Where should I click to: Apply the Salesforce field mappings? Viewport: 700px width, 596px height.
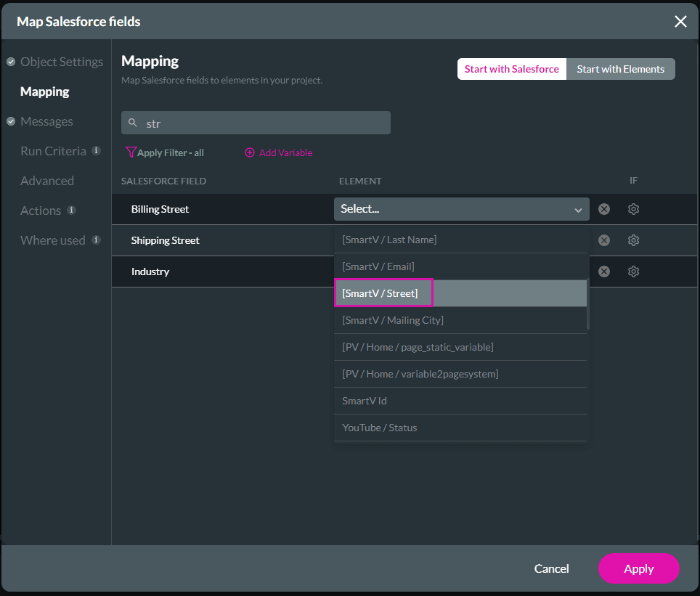point(638,568)
